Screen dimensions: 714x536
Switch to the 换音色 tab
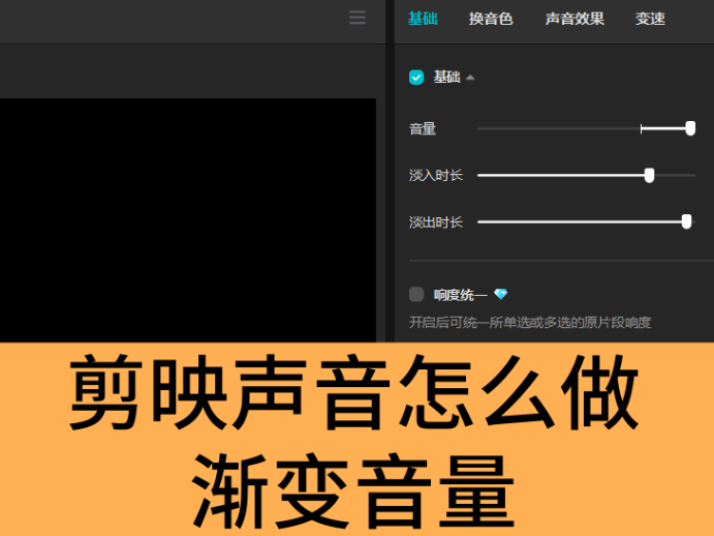point(491,19)
